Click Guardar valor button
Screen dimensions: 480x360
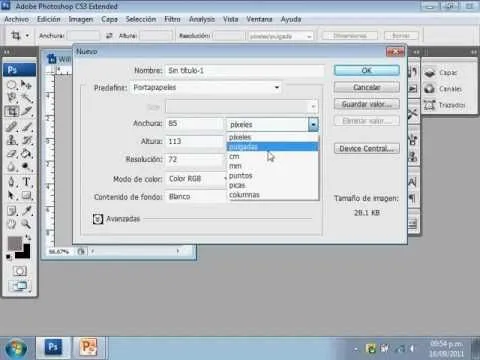[367, 104]
